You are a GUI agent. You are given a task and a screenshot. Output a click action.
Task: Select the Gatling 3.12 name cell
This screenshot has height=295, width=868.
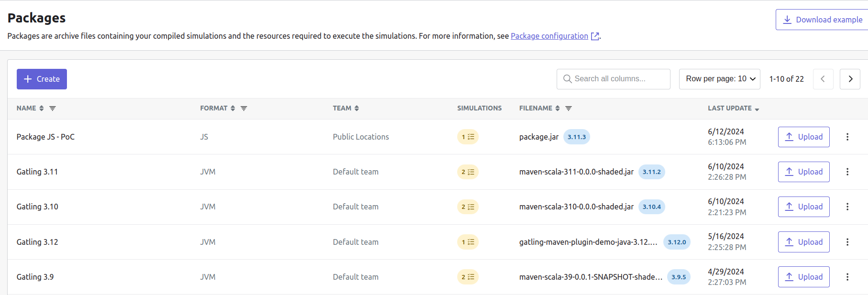[x=37, y=242]
